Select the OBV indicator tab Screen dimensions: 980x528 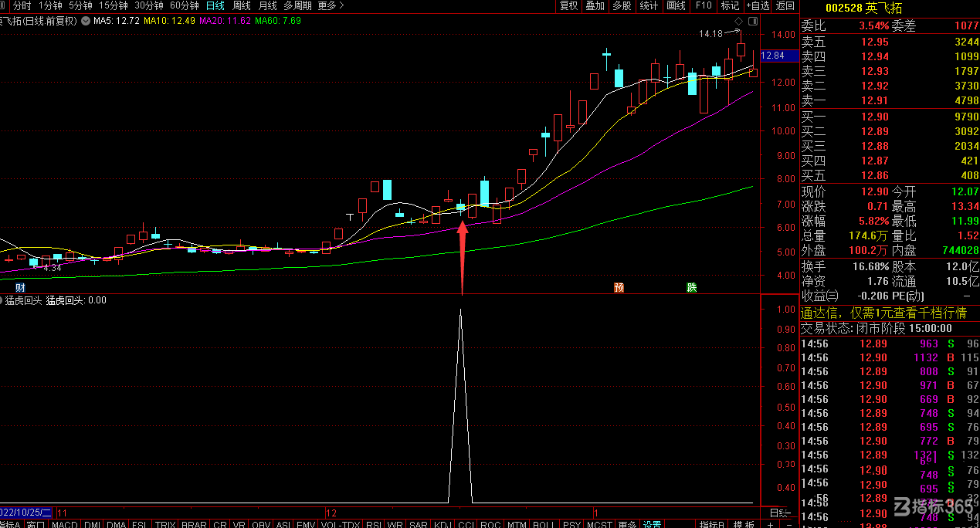pos(262,524)
